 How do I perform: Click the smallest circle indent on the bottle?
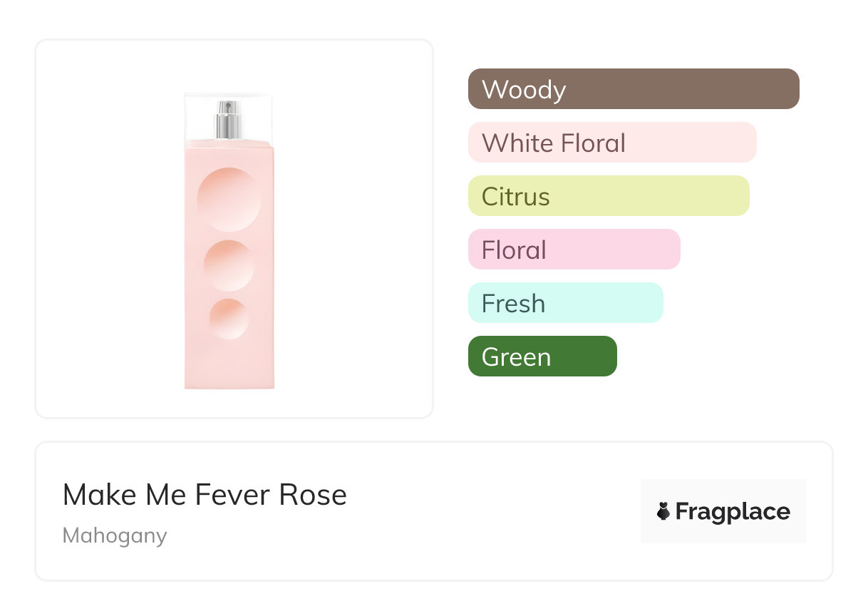(229, 319)
